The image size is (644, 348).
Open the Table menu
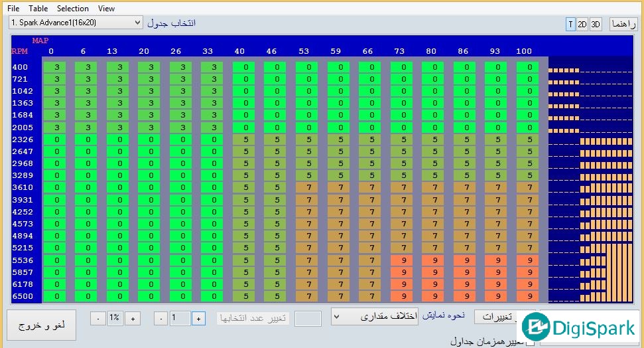(38, 8)
